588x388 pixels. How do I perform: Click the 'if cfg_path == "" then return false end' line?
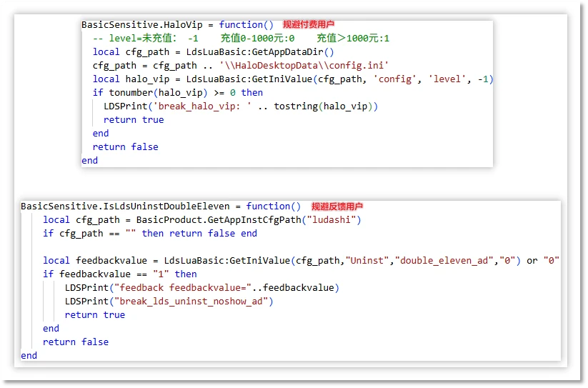150,233
